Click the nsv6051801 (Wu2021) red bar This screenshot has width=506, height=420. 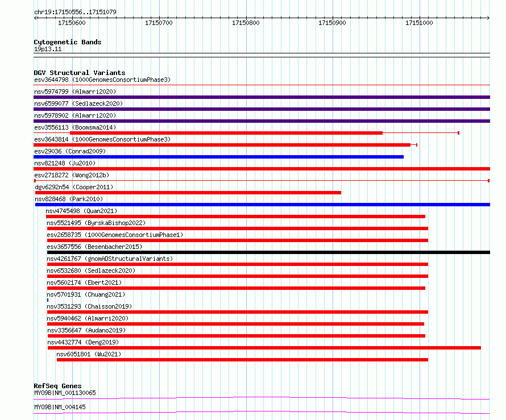point(242,360)
